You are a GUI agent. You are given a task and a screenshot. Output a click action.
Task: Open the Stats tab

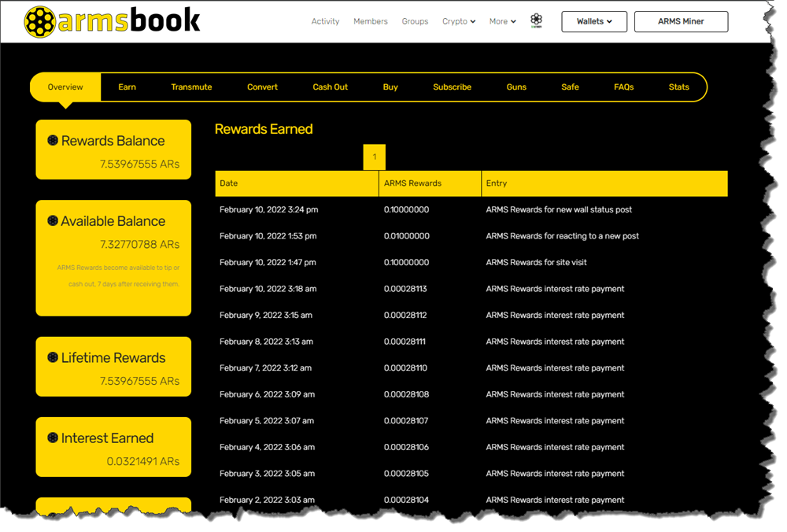coord(678,87)
